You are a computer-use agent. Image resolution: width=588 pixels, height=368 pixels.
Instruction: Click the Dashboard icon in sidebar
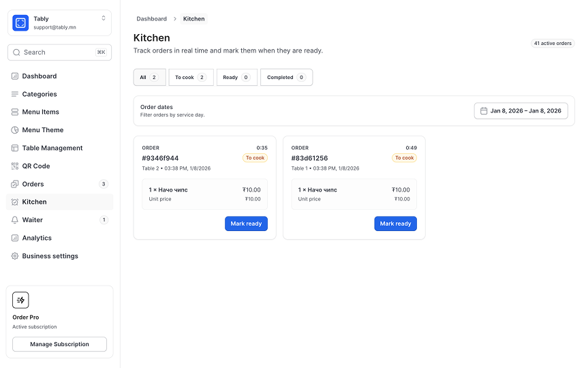(x=15, y=76)
